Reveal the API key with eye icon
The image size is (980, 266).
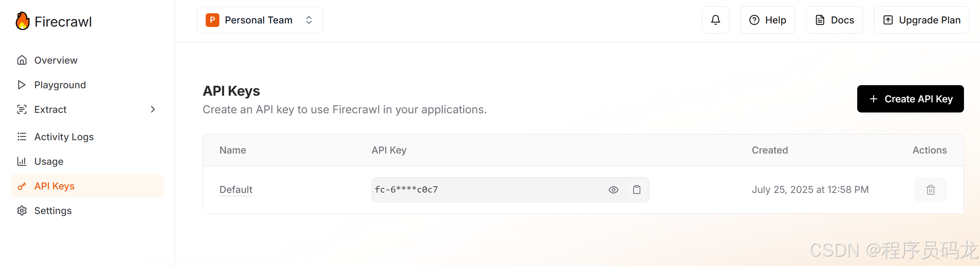pyautogui.click(x=614, y=189)
